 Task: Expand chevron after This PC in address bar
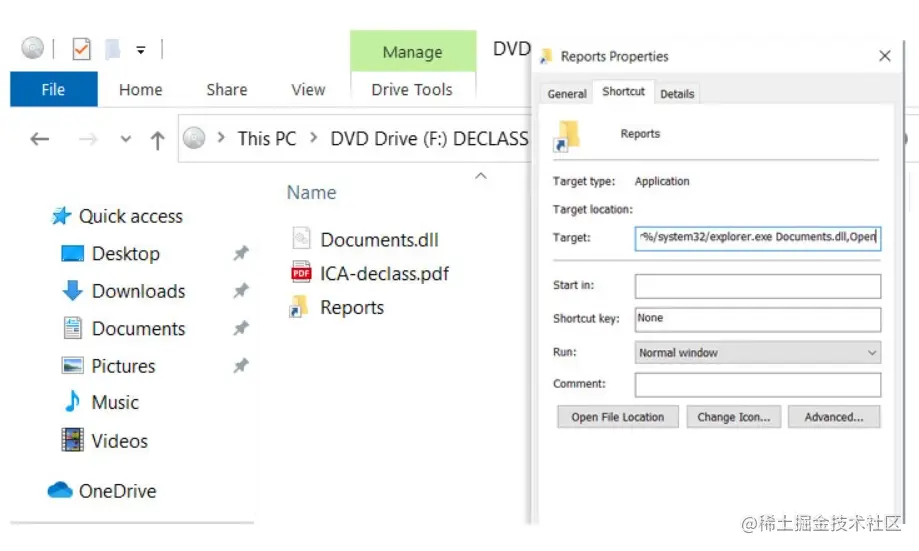(314, 137)
